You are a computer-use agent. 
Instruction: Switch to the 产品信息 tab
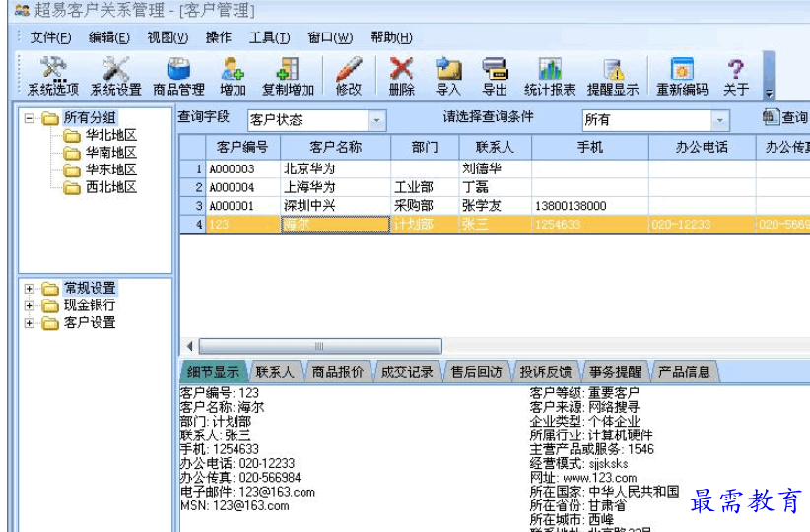[684, 371]
